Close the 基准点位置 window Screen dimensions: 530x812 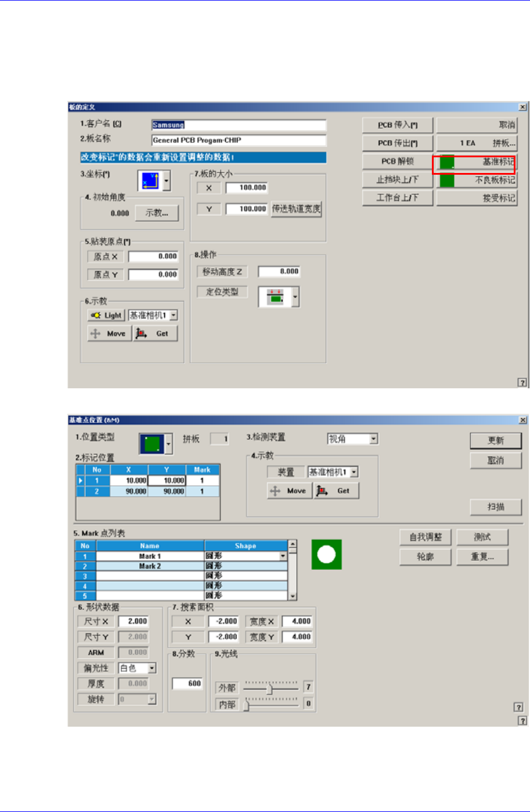point(522,420)
